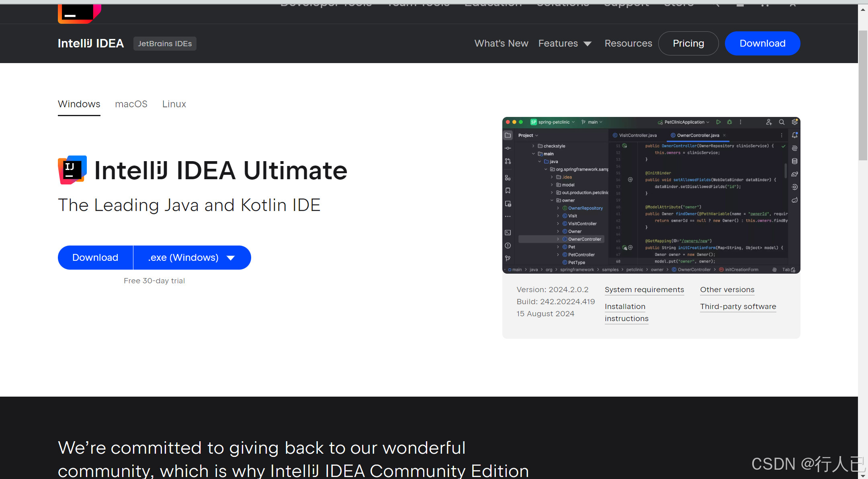
Task: Click the Terminal icon in IDE preview
Action: click(508, 233)
